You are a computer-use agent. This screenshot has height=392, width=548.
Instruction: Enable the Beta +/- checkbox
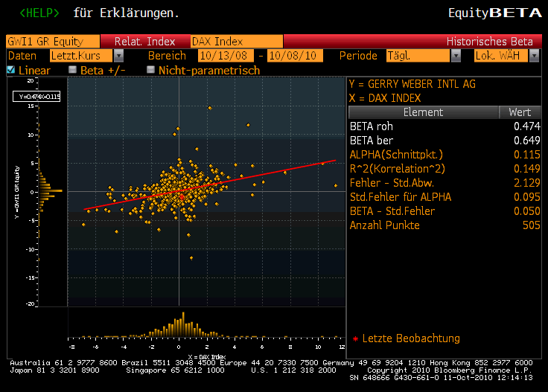73,70
